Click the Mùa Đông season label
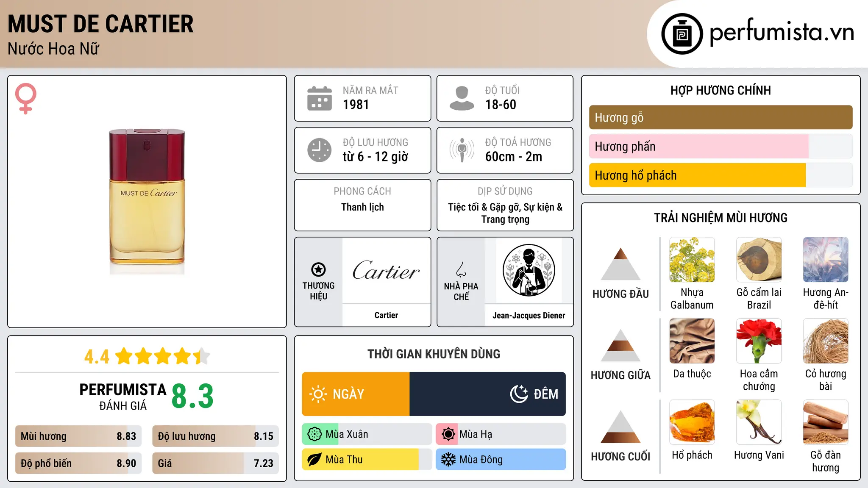 coord(481,460)
